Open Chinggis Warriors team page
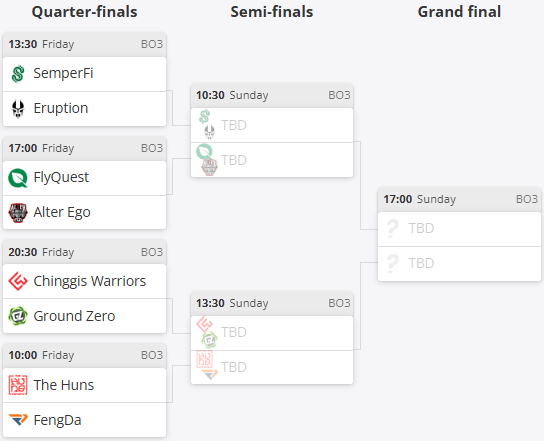The height and width of the screenshot is (441, 544). [x=90, y=281]
